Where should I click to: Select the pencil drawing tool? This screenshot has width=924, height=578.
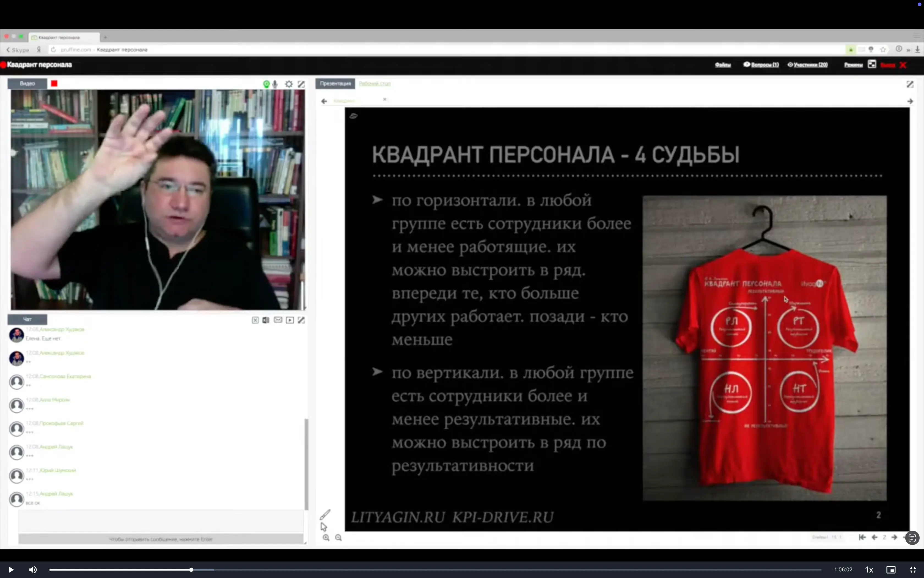click(325, 514)
